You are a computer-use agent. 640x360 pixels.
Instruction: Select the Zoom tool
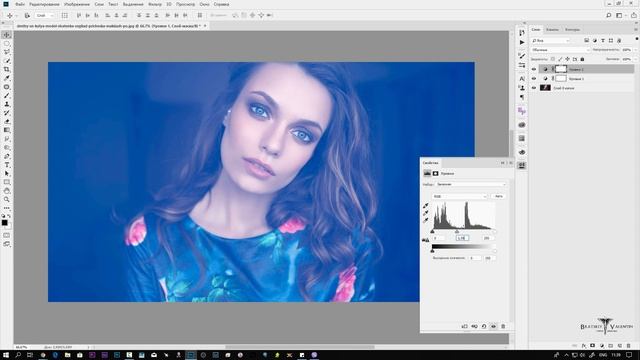pyautogui.click(x=7, y=199)
